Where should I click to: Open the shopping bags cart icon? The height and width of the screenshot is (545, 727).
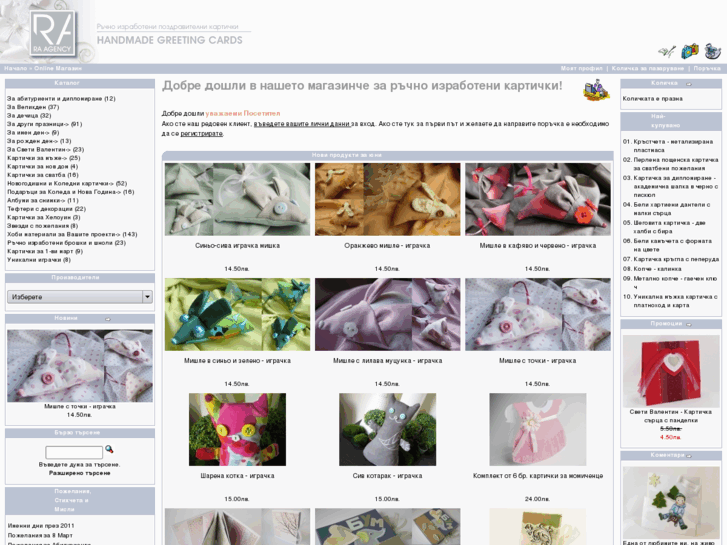pos(690,51)
